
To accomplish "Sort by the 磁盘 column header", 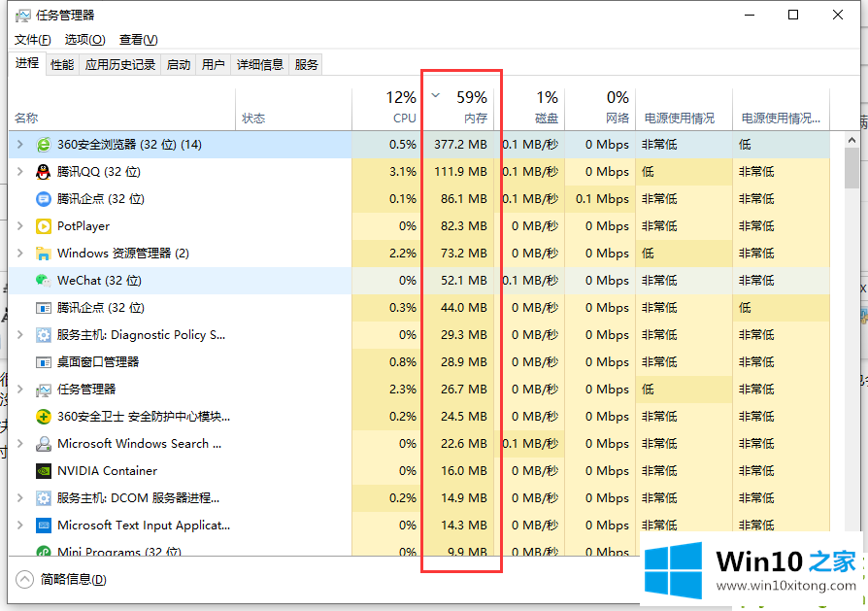I will point(529,109).
